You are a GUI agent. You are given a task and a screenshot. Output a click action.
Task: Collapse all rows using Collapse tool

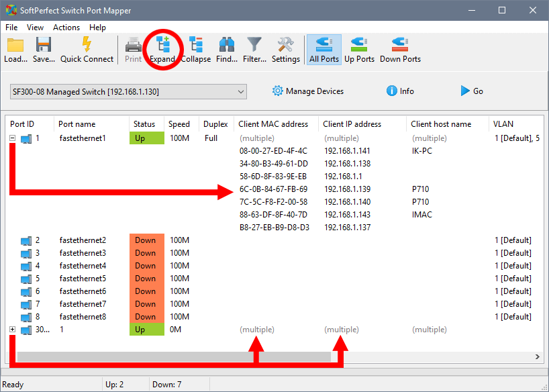coord(196,50)
